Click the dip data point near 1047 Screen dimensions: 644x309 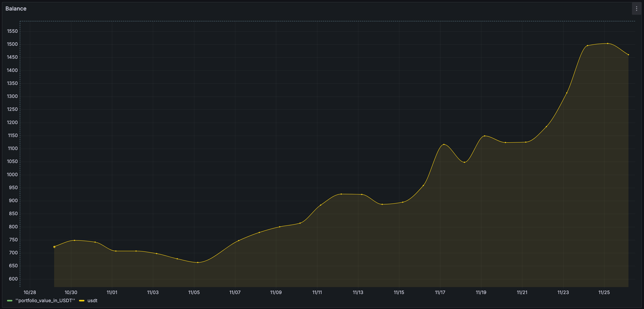[464, 162]
